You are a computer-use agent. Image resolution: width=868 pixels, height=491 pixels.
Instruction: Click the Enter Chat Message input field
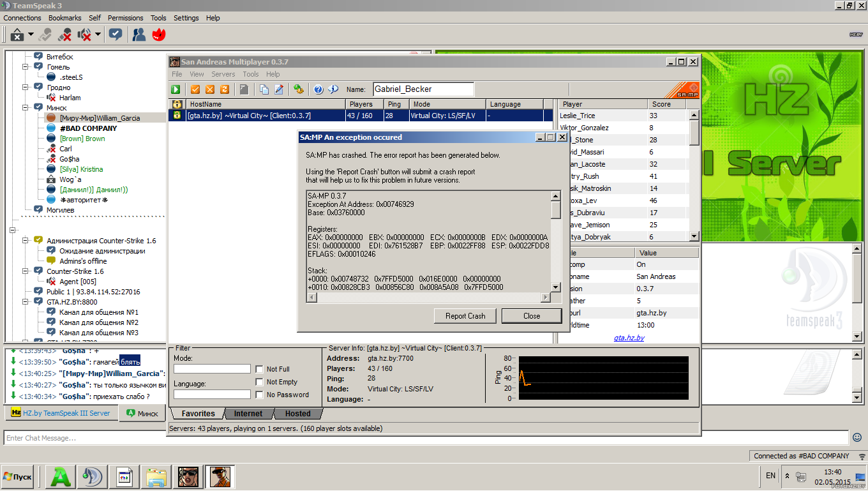(x=421, y=438)
